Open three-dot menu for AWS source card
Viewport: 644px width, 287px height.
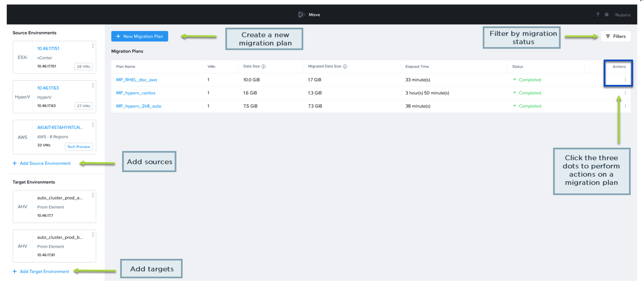pos(93,125)
